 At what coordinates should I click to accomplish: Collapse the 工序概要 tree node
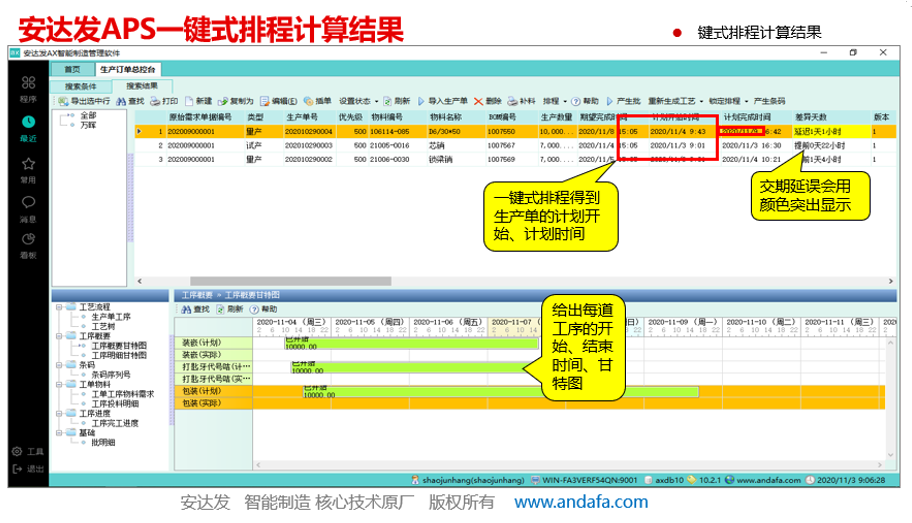coord(59,336)
